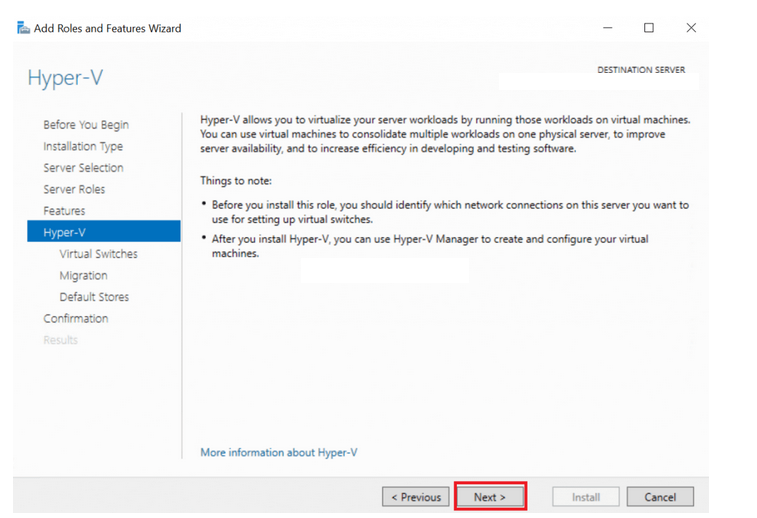Switch to the Server Roles step
This screenshot has width=757, height=518.
pos(74,189)
